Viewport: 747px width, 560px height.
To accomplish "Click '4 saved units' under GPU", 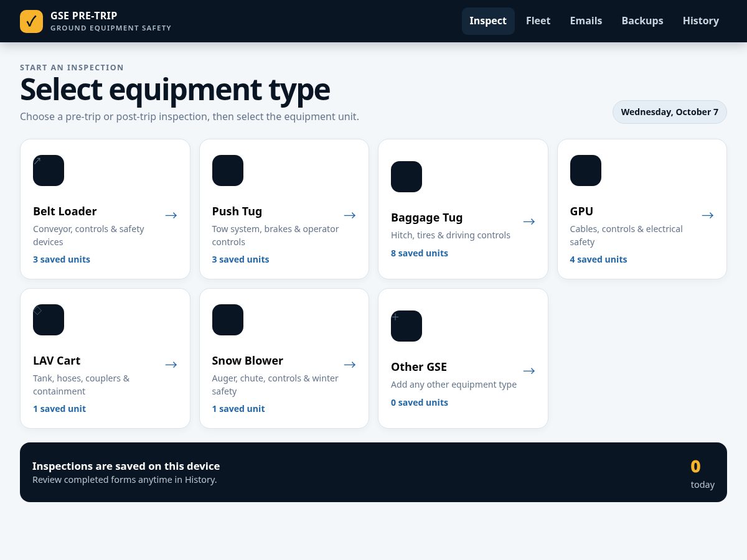I will point(599,259).
